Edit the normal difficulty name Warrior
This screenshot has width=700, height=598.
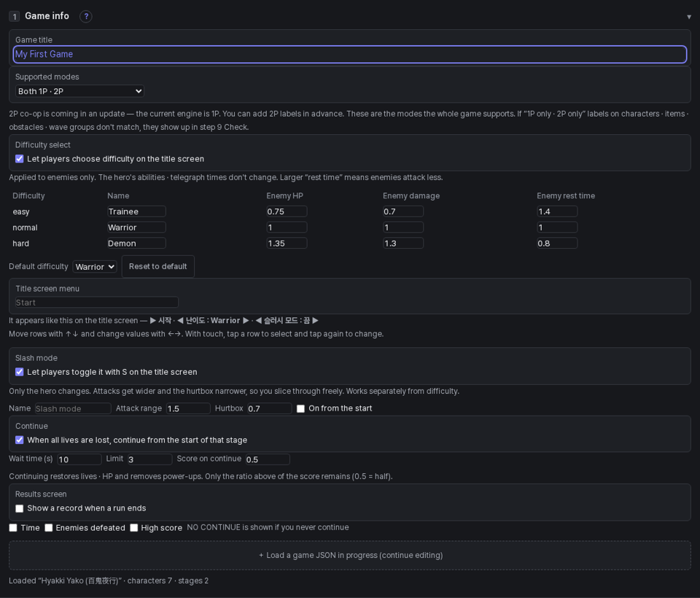point(136,228)
